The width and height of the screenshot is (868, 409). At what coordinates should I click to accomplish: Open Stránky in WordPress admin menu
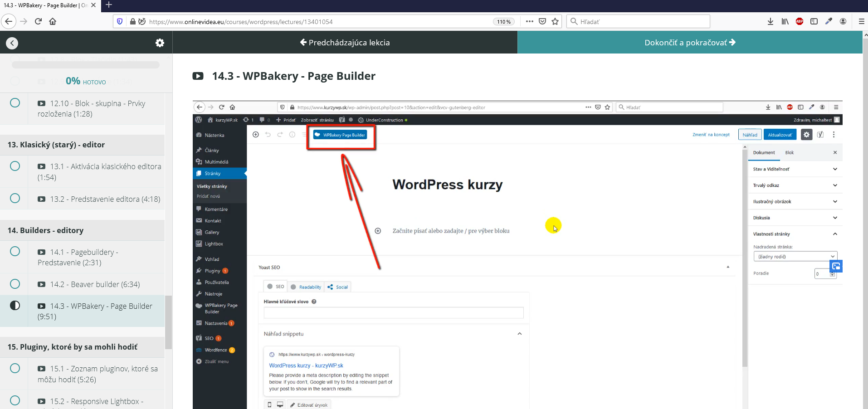point(219,174)
